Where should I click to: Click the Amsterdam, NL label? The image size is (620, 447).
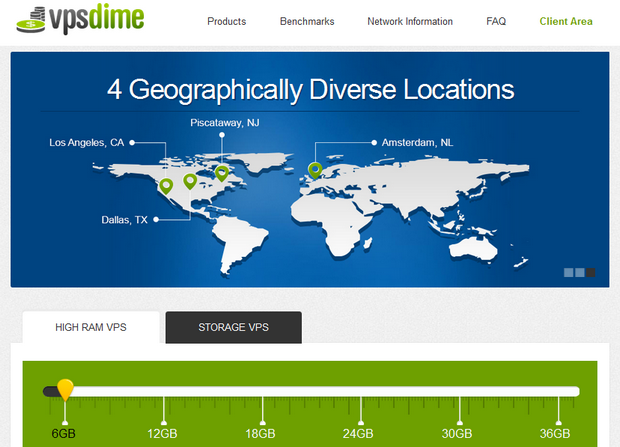[417, 142]
